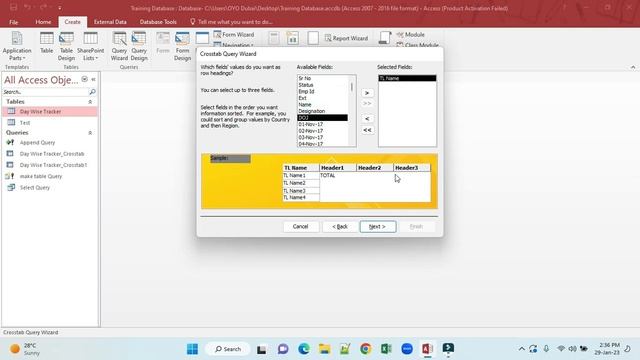Open the File tab
640x360 pixels.
click(13, 22)
